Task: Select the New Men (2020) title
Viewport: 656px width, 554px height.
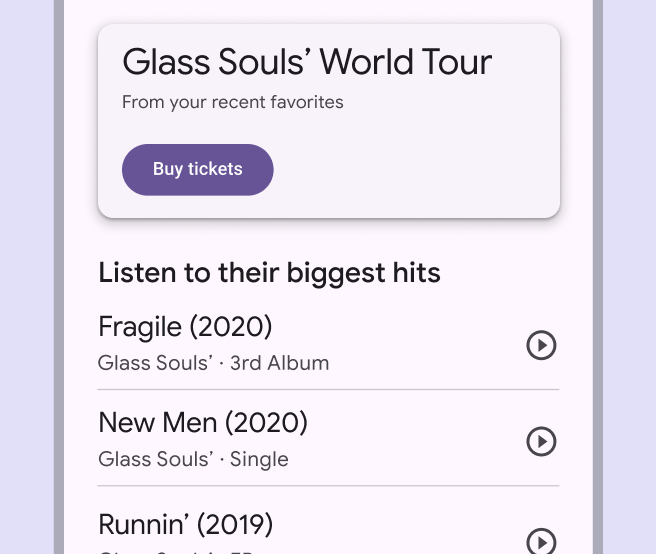Action: 202,423
